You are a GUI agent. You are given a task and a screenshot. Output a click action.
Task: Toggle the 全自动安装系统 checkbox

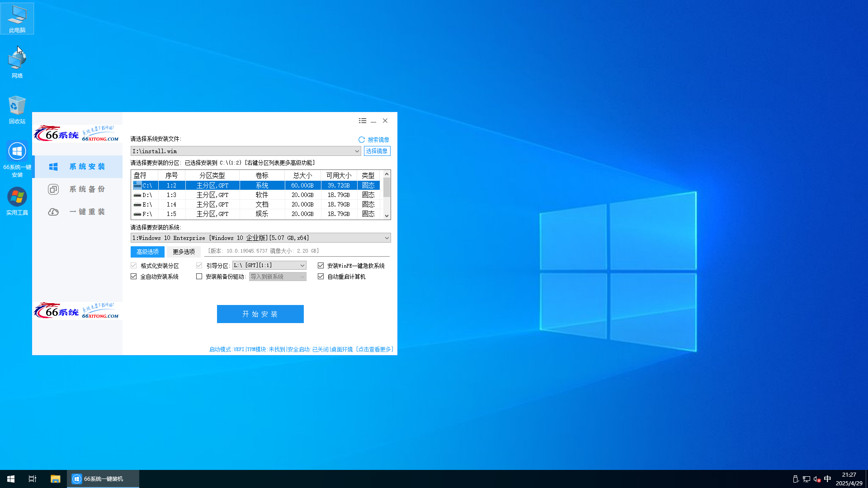[134, 277]
